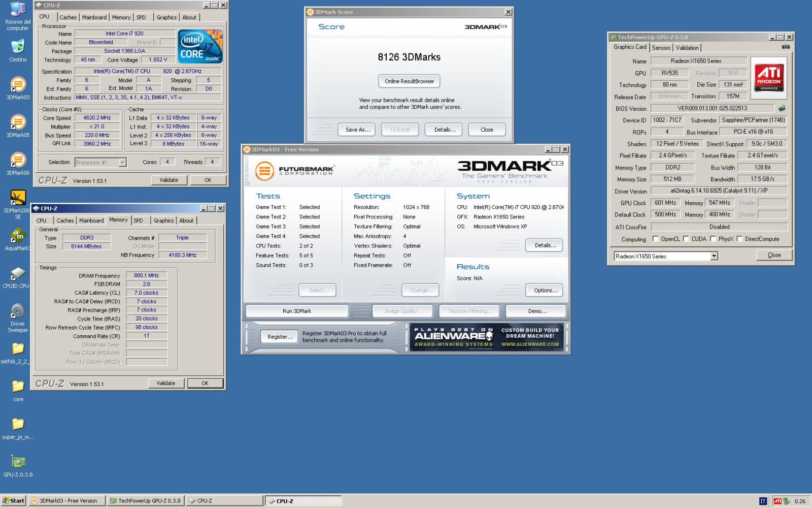Screen dimensions: 812x508
Task: Click the 8126 3DMarks score text
Action: 409,57
